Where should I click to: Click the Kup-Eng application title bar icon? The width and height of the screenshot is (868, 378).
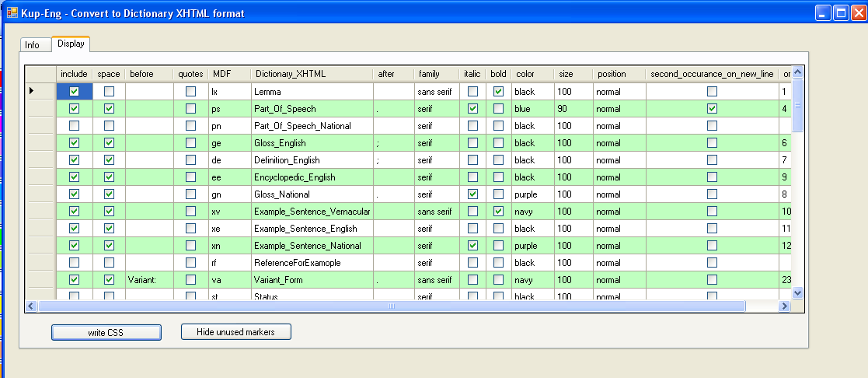tap(12, 12)
